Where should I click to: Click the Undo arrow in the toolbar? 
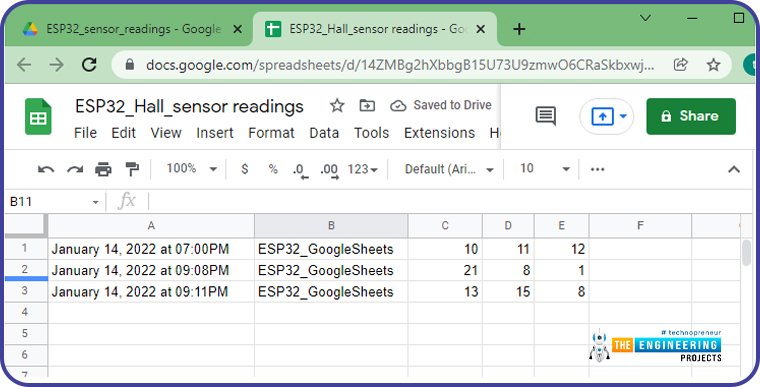click(46, 169)
